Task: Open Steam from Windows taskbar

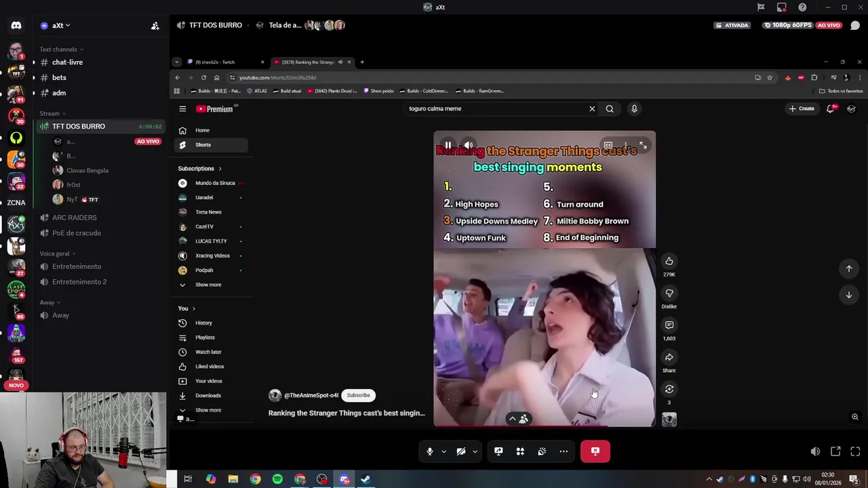Action: point(366,479)
